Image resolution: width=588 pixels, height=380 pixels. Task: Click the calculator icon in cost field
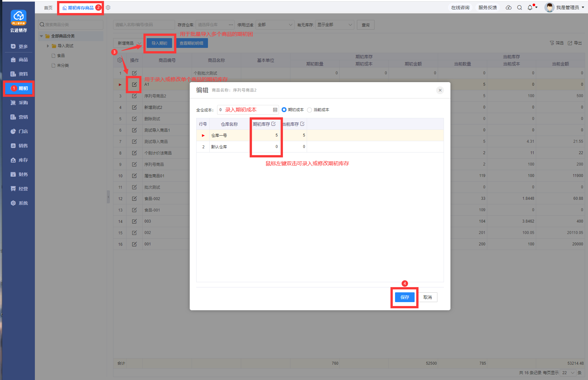(x=275, y=110)
